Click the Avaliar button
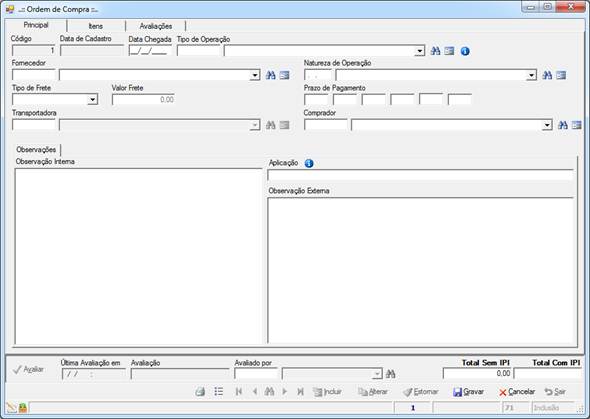The image size is (590, 419). [28, 370]
